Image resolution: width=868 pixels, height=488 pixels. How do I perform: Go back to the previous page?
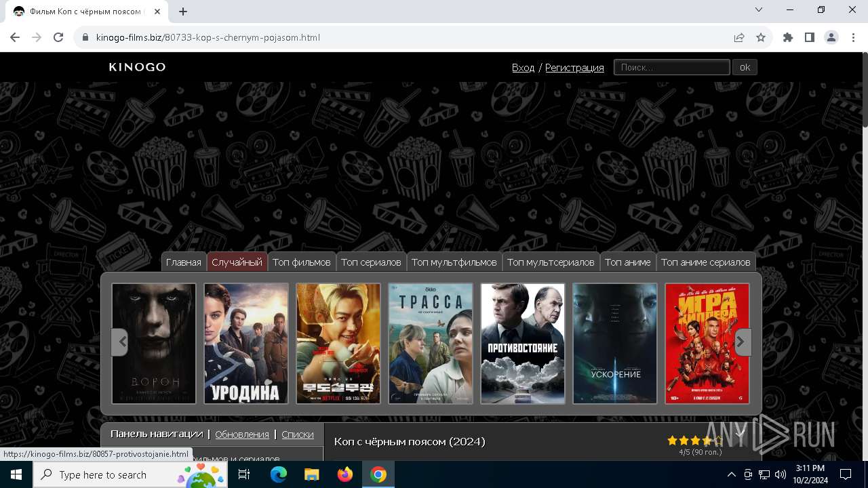15,37
